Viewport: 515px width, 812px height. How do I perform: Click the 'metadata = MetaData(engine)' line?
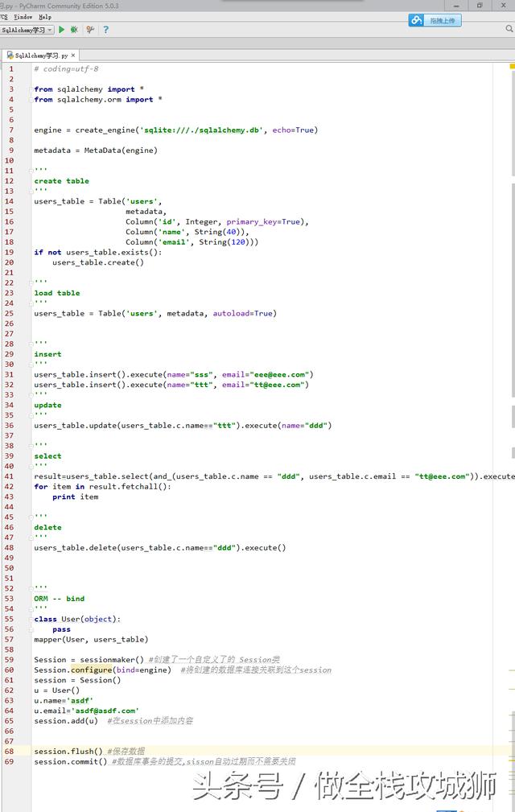click(x=96, y=150)
